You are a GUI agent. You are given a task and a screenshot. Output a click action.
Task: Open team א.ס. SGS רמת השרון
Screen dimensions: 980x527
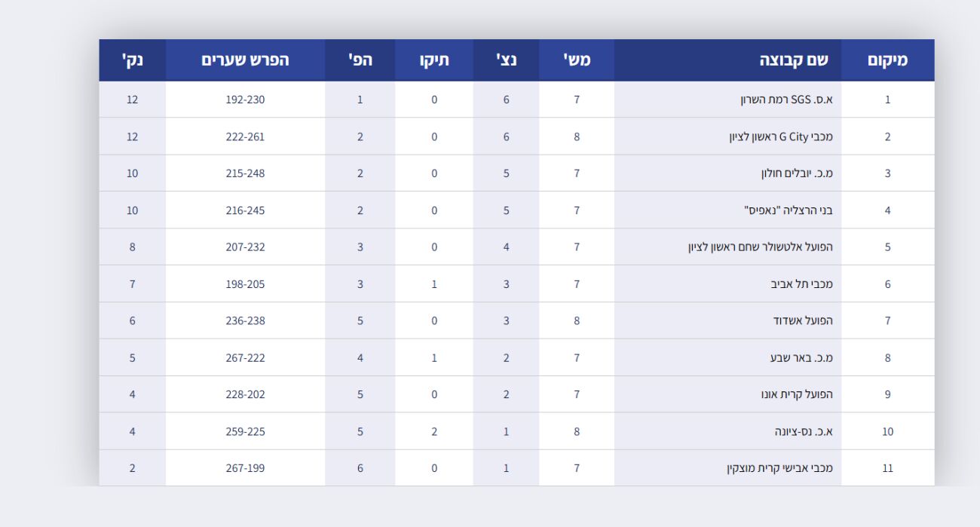pyautogui.click(x=786, y=100)
